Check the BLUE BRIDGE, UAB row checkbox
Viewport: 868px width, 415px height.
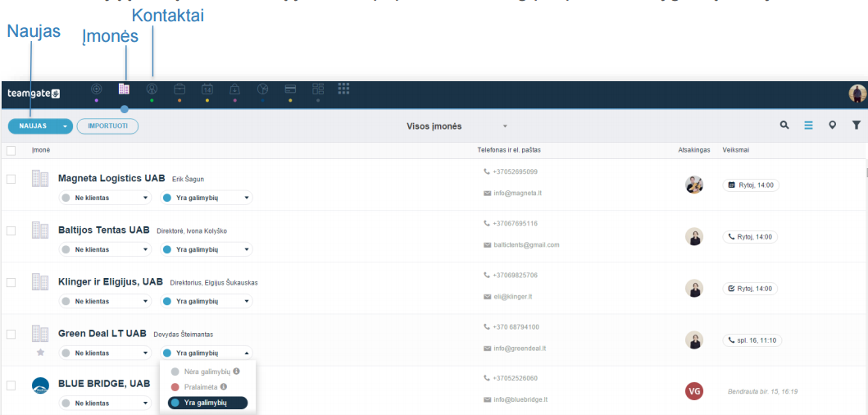11,385
